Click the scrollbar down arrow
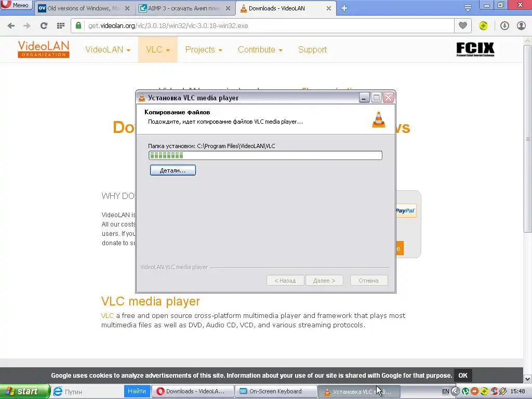 (x=528, y=379)
